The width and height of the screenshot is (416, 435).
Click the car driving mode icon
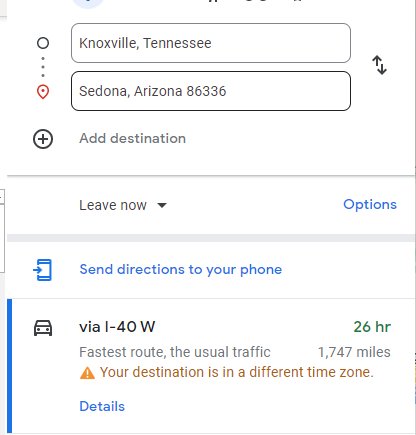click(43, 328)
